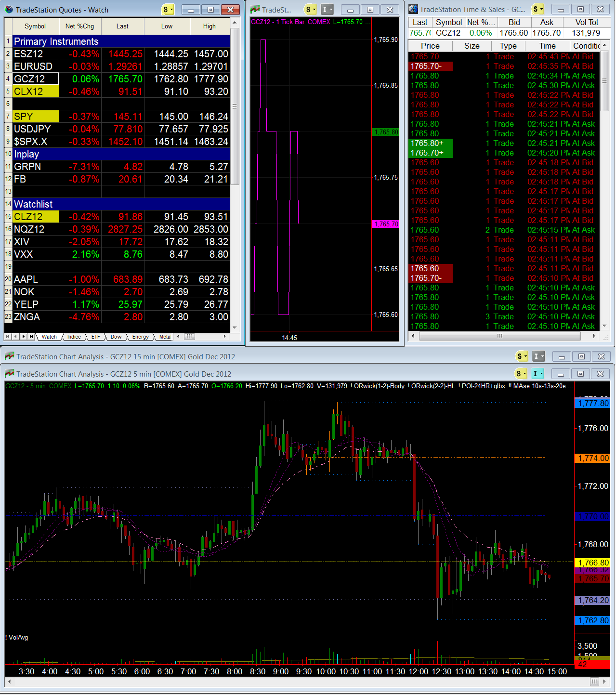The height and width of the screenshot is (695, 616).
Task: Click Quotes vertical scrollbar down arrow
Action: point(235,328)
